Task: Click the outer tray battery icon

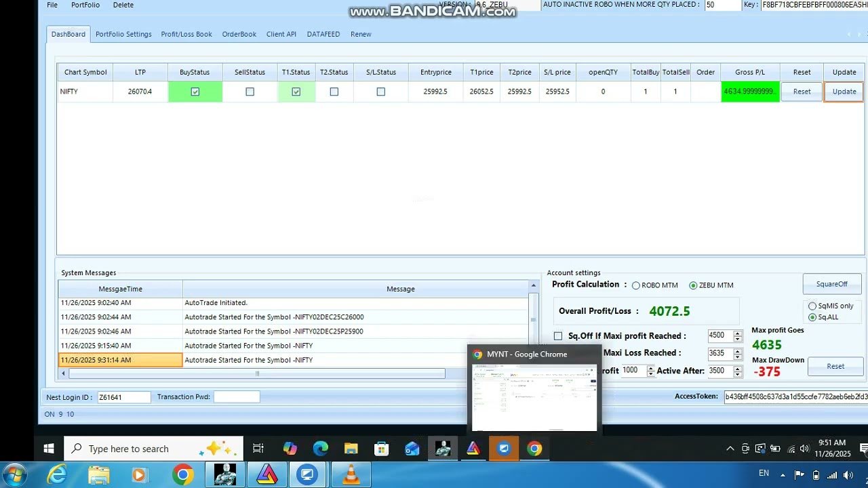Action: pos(816,474)
